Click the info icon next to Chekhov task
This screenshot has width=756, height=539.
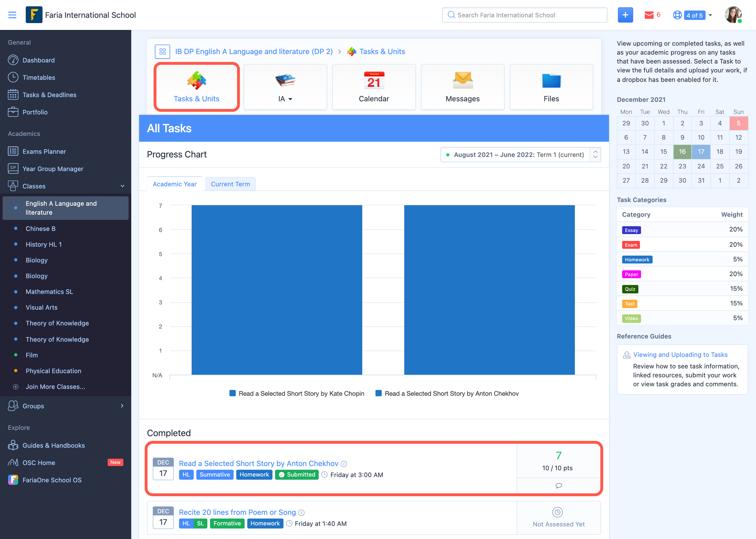pyautogui.click(x=344, y=464)
